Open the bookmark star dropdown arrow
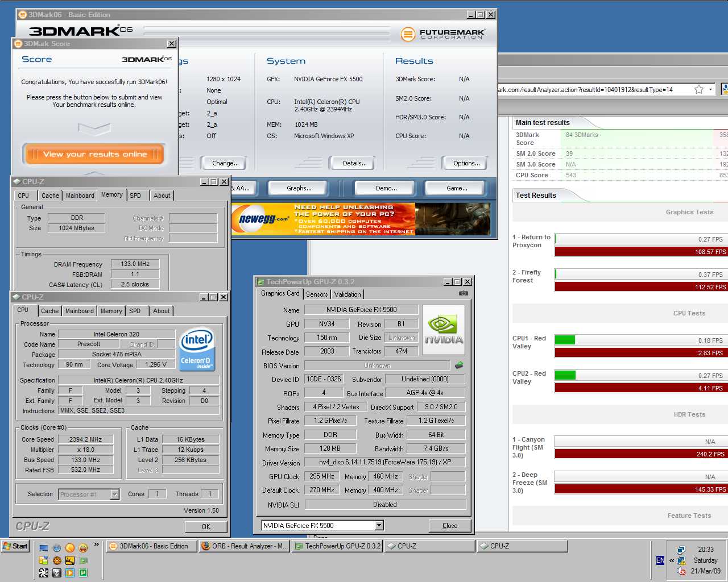Image resolution: width=728 pixels, height=582 pixels. (710, 90)
